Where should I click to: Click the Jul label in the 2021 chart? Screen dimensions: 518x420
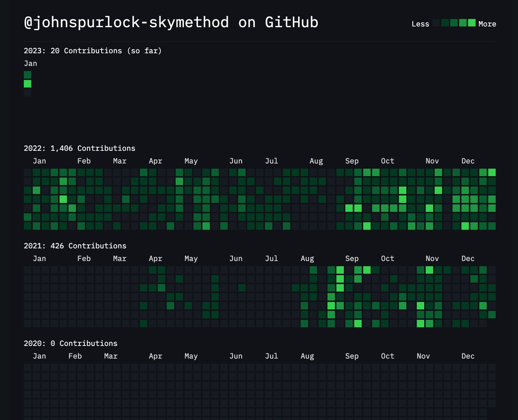pos(272,258)
